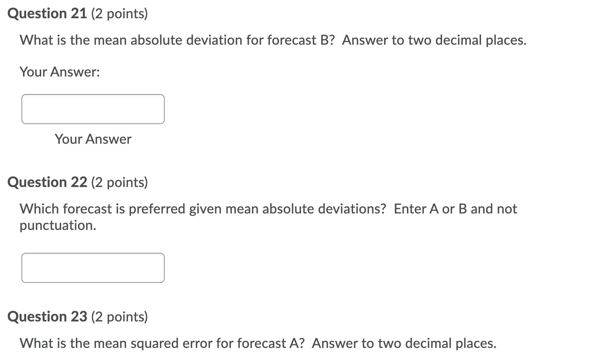592x364 pixels.
Task: Focus the response box for forecast B question
Action: point(93,109)
